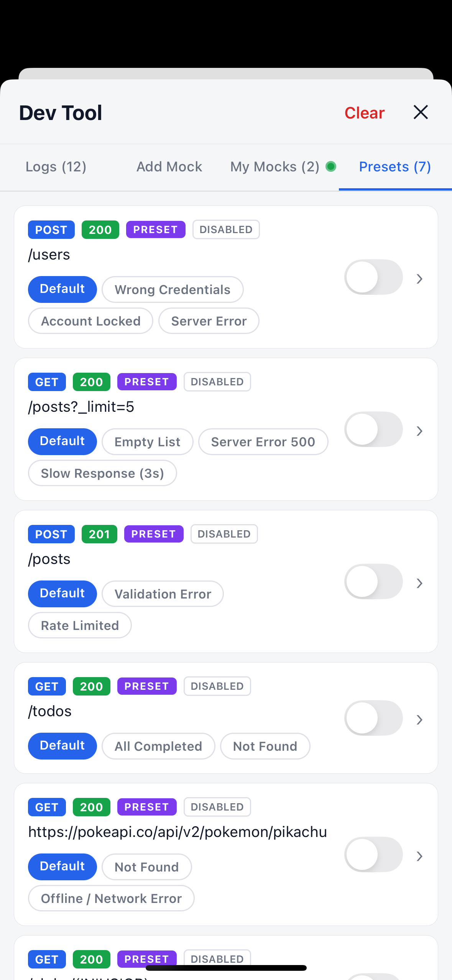The width and height of the screenshot is (452, 980).
Task: Click the POST method badge on the /users preset
Action: 51,230
